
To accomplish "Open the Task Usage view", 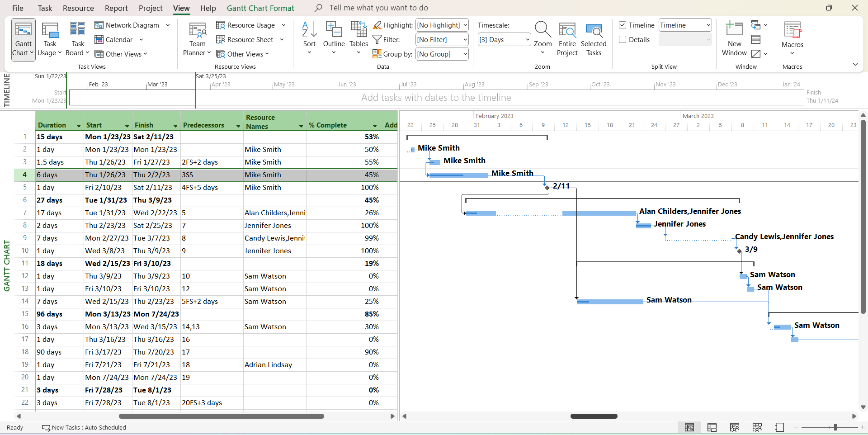I will pos(50,39).
